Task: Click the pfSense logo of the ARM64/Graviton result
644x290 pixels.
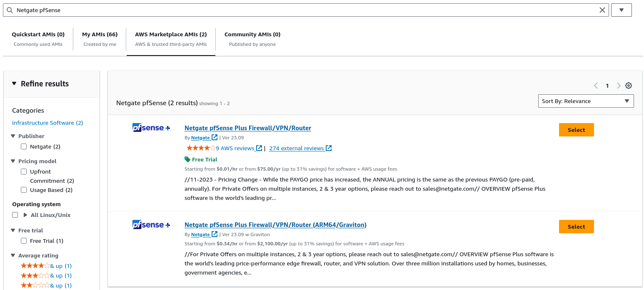Action: coord(151,224)
